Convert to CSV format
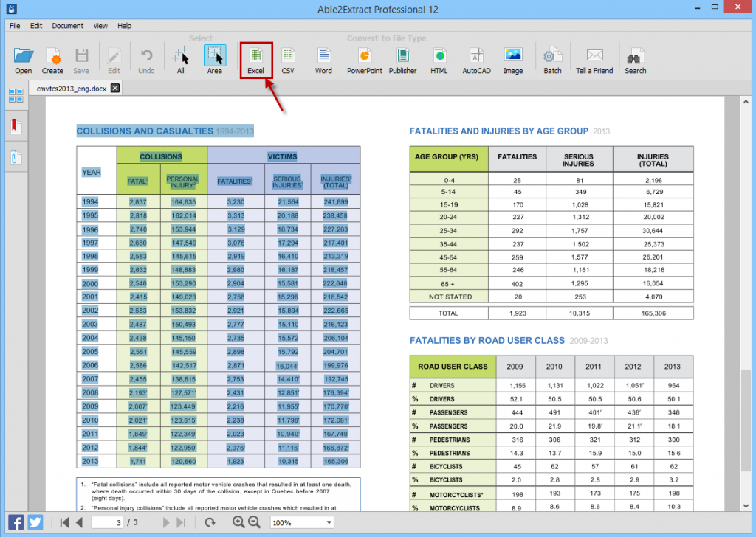The width and height of the screenshot is (756, 537). pyautogui.click(x=288, y=60)
